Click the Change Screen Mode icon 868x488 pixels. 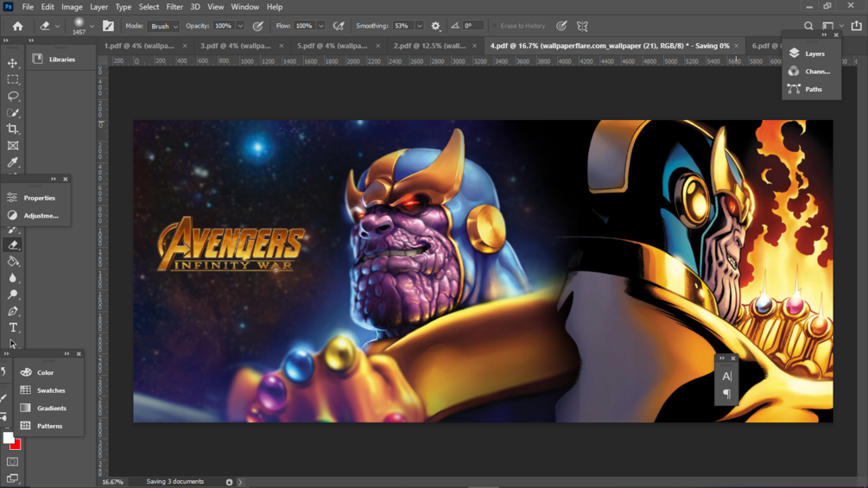[13, 478]
